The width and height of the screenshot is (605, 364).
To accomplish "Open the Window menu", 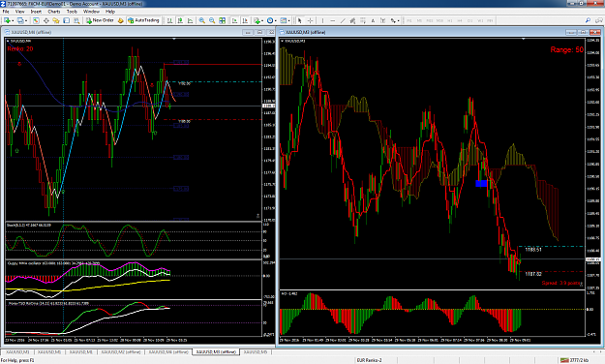I will coord(91,12).
